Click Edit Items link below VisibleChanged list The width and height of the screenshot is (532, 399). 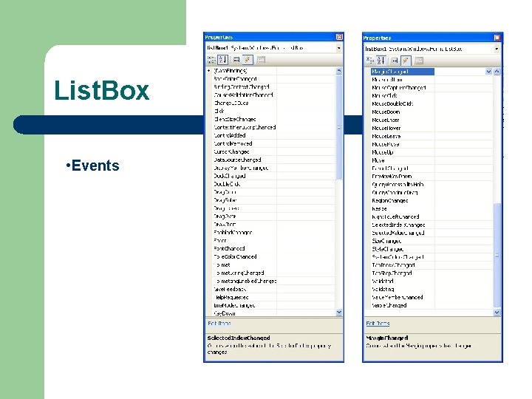coord(378,324)
